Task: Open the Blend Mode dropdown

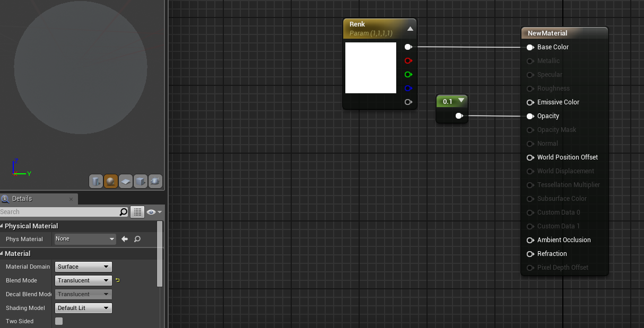Action: [x=83, y=280]
